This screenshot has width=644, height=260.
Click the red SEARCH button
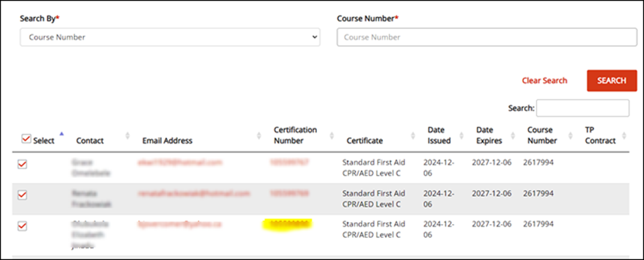[612, 80]
